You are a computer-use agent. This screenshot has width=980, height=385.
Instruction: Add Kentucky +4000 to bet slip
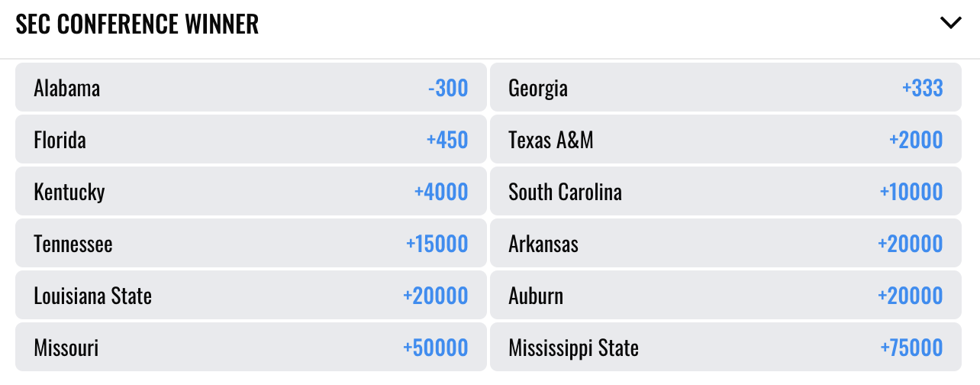[x=251, y=192]
